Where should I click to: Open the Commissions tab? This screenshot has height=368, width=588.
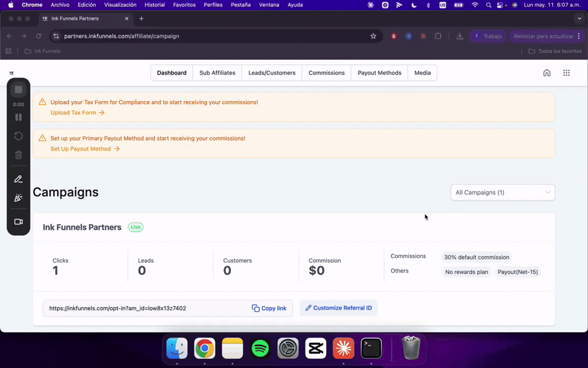click(x=327, y=73)
